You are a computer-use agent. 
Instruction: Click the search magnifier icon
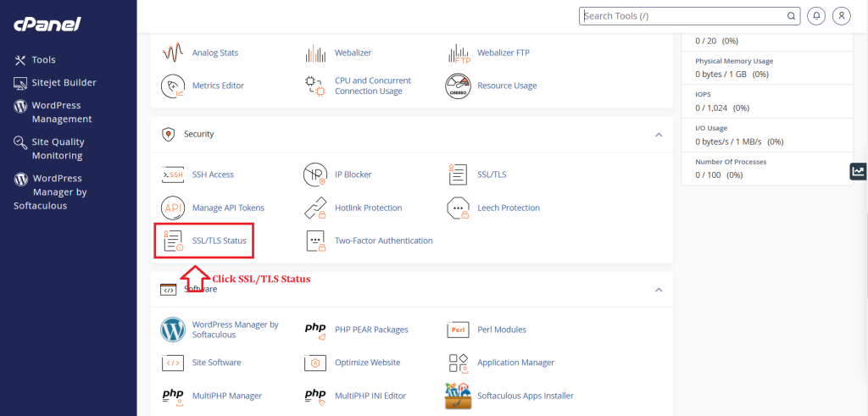(x=792, y=16)
